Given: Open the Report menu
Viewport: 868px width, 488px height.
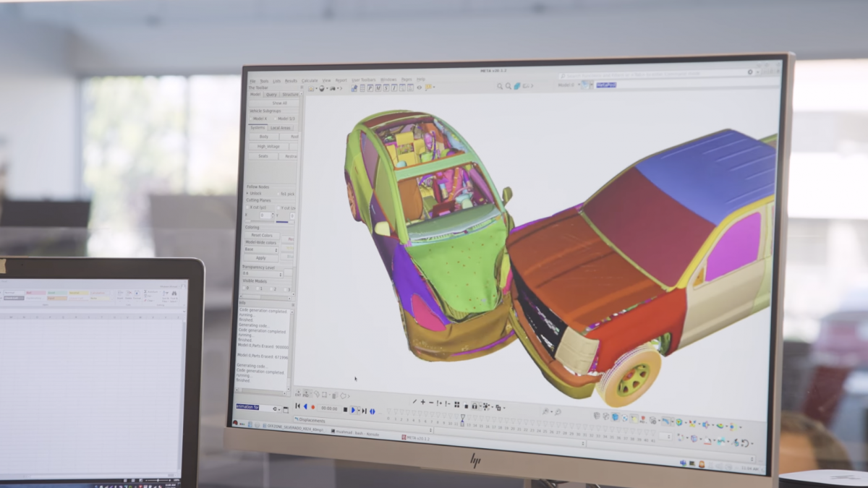Looking at the screenshot, I should point(341,80).
